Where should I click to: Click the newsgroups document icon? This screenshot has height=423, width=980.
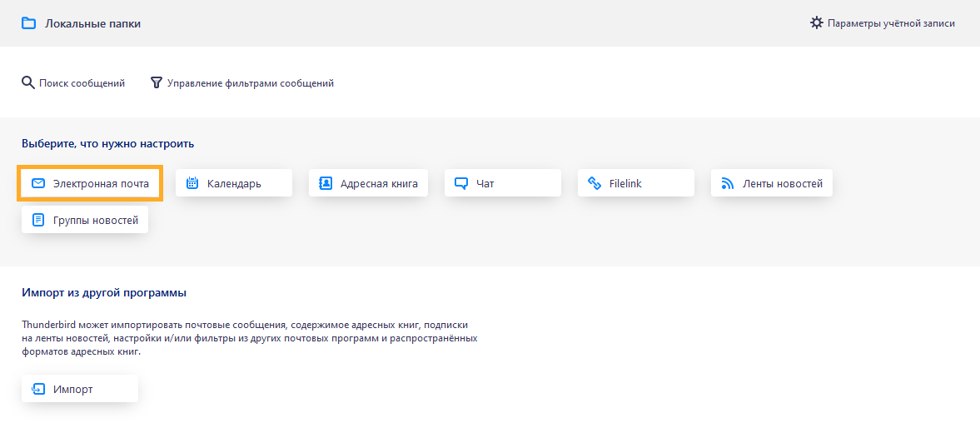pos(38,220)
